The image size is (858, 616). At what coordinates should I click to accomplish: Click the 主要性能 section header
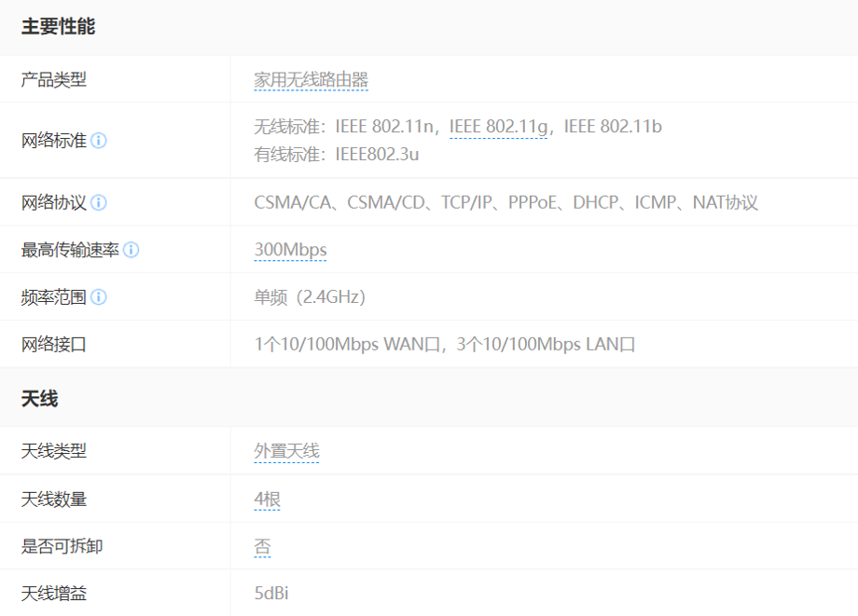(58, 27)
